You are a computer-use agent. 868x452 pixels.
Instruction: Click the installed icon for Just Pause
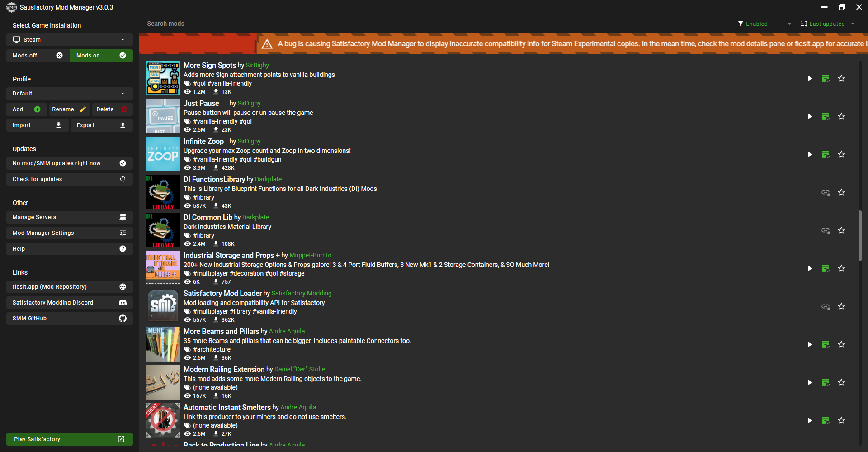click(826, 116)
